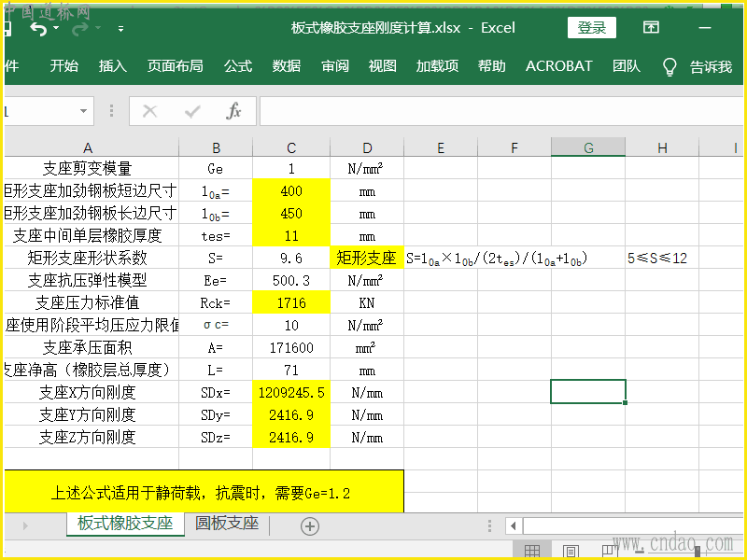Select the area cell 171600
This screenshot has width=747, height=560.
(x=291, y=347)
